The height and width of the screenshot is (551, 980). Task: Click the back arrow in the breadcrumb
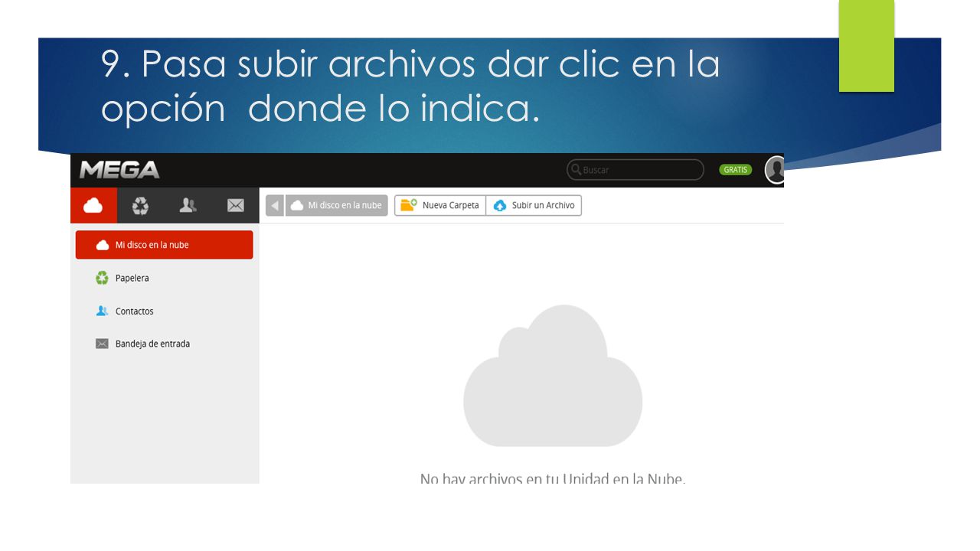coord(275,205)
